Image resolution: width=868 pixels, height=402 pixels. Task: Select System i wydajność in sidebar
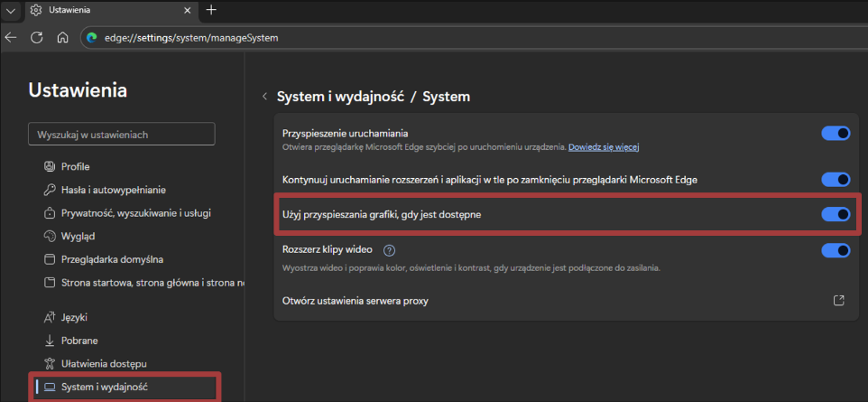[x=126, y=387]
